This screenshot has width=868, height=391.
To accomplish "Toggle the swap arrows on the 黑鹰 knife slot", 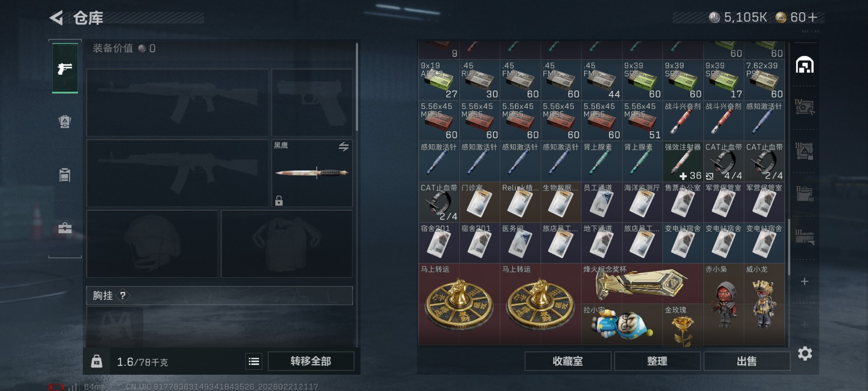I will (x=344, y=147).
